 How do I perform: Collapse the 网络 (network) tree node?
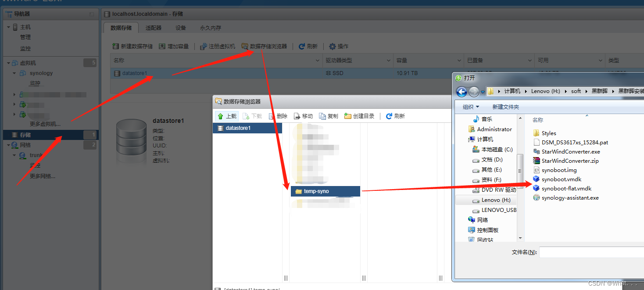8,145
